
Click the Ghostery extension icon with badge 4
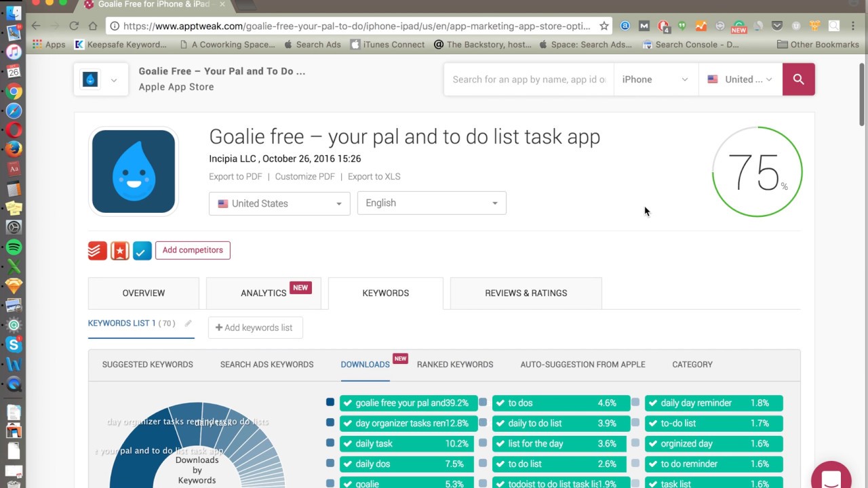(x=664, y=26)
